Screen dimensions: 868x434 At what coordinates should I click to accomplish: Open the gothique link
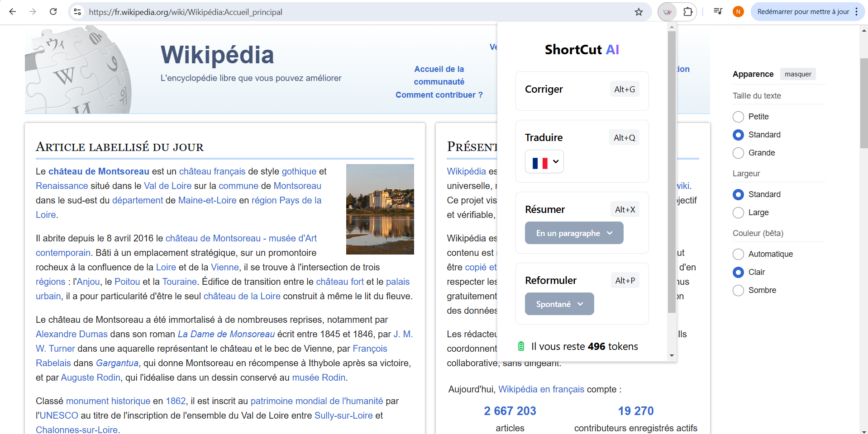coord(299,171)
